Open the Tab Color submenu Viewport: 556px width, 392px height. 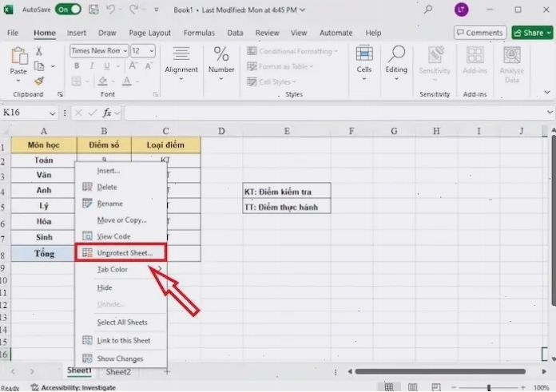[121, 269]
